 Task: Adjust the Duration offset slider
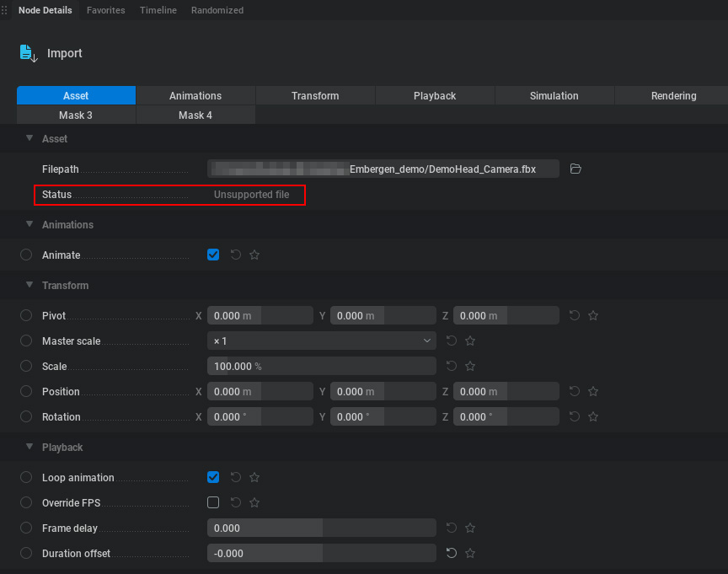point(322,553)
